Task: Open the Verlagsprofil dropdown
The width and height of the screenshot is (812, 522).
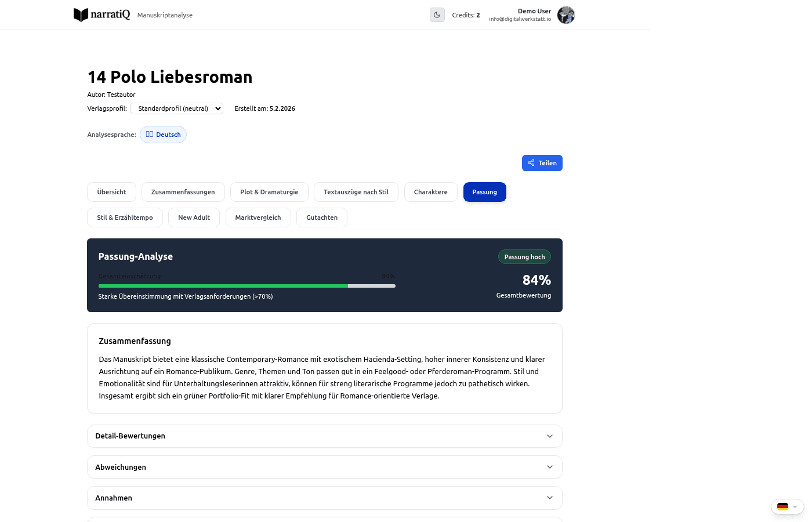Action: pyautogui.click(x=177, y=108)
